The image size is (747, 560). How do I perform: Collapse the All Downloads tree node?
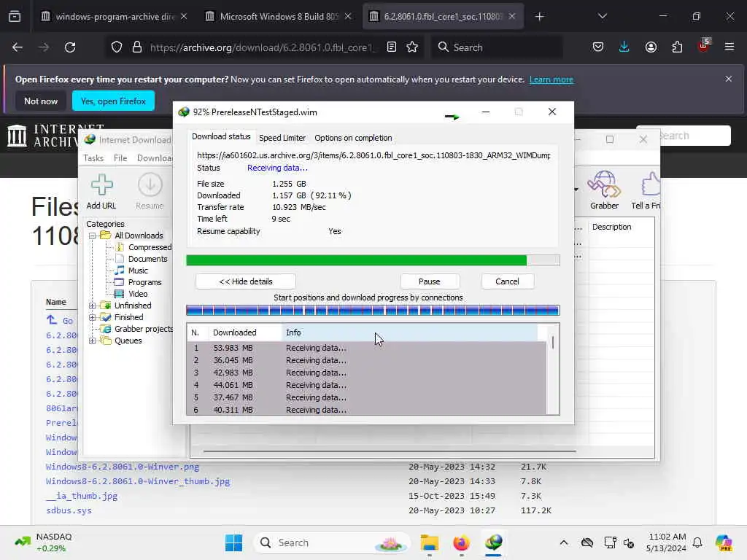click(x=93, y=236)
